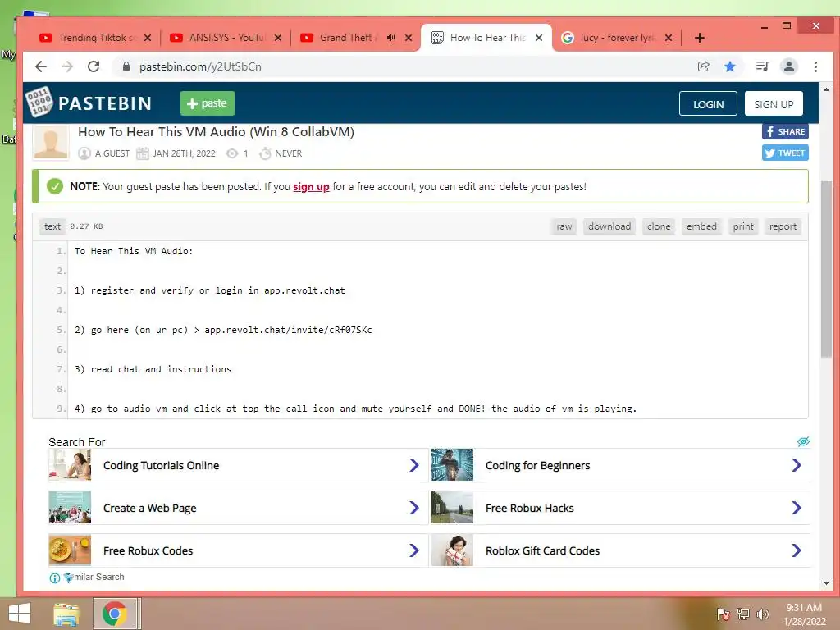This screenshot has height=630, width=840.
Task: Mute the Grand Theft tab audio icon
Action: [x=391, y=38]
